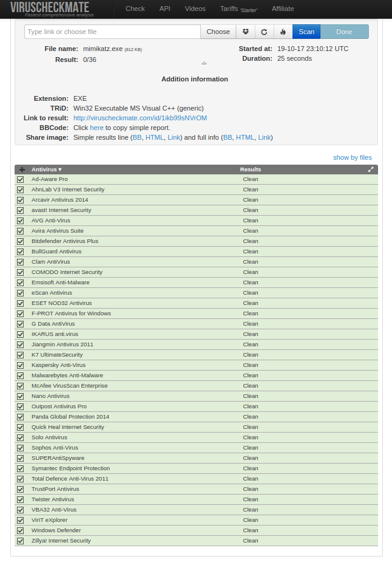The height and width of the screenshot is (562, 392).
Task: Click show by files link
Action: coord(353,157)
